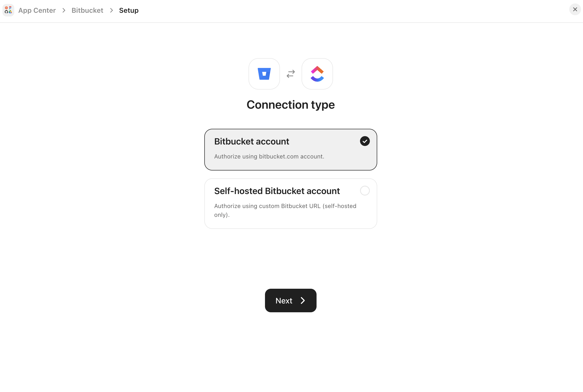The image size is (583, 392).
Task: Click the Authorize using bitbucket.com account text
Action: (x=269, y=156)
